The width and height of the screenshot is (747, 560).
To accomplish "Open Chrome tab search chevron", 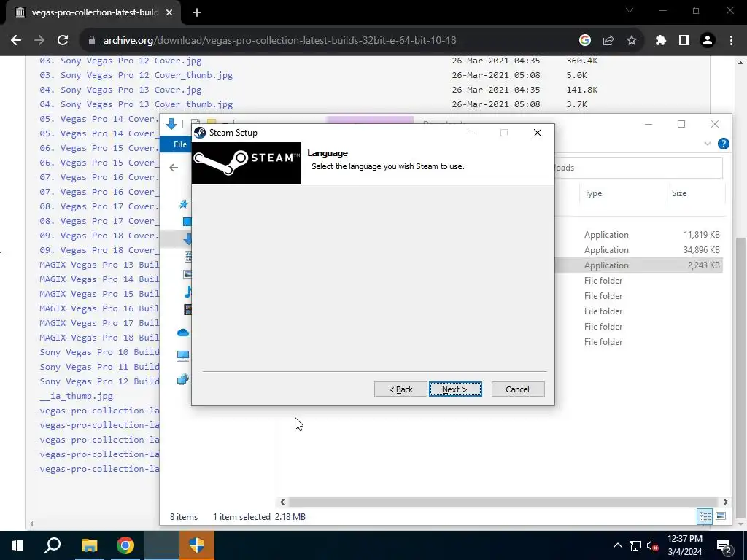I will point(630,10).
